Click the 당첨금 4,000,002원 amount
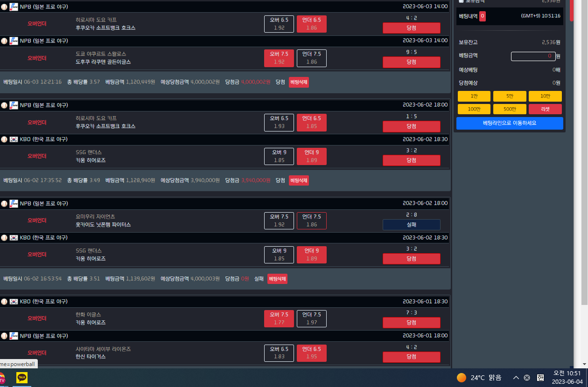This screenshot has height=387, width=588. (x=256, y=82)
